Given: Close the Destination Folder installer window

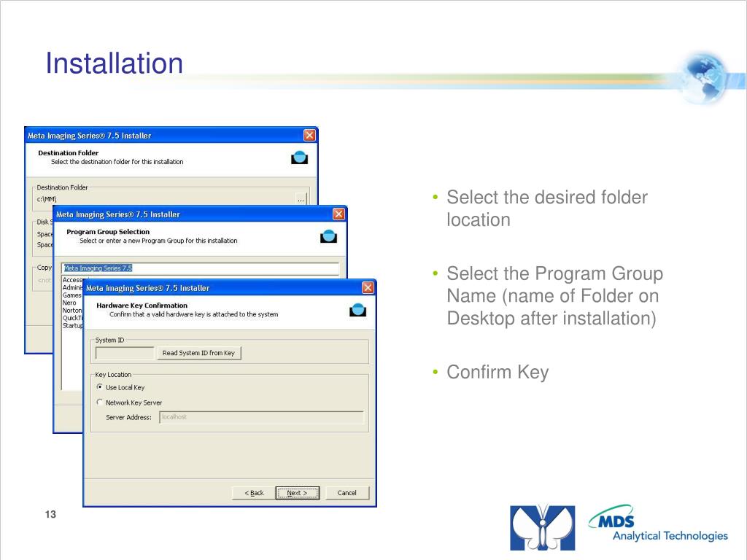Looking at the screenshot, I should point(309,135).
